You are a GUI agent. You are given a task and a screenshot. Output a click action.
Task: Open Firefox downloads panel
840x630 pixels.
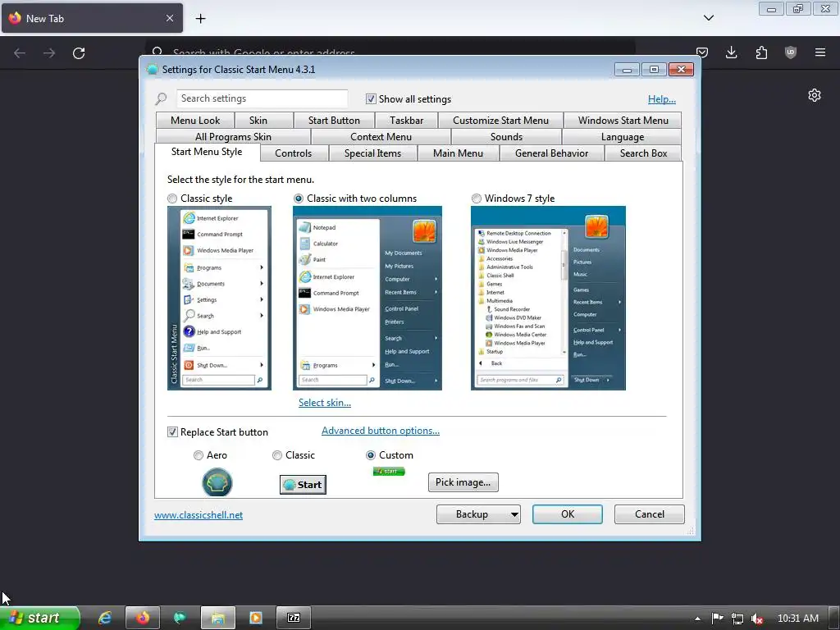[731, 52]
